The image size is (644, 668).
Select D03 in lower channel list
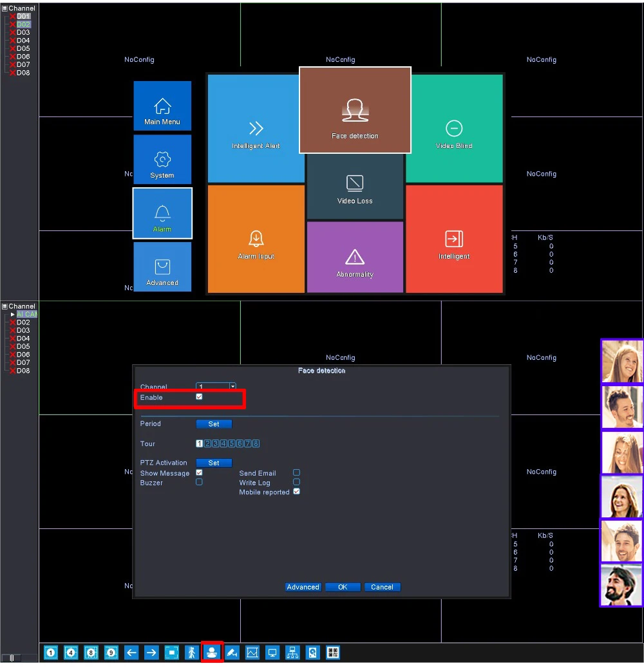click(23, 330)
